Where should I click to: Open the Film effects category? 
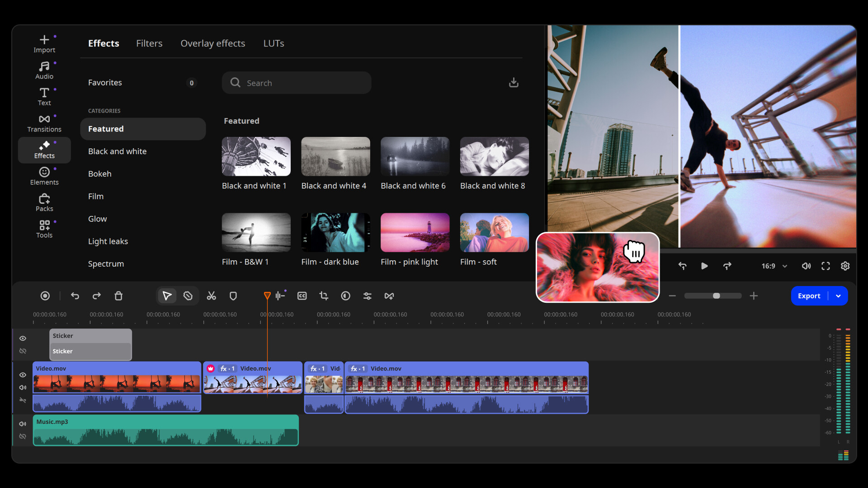[x=95, y=196]
